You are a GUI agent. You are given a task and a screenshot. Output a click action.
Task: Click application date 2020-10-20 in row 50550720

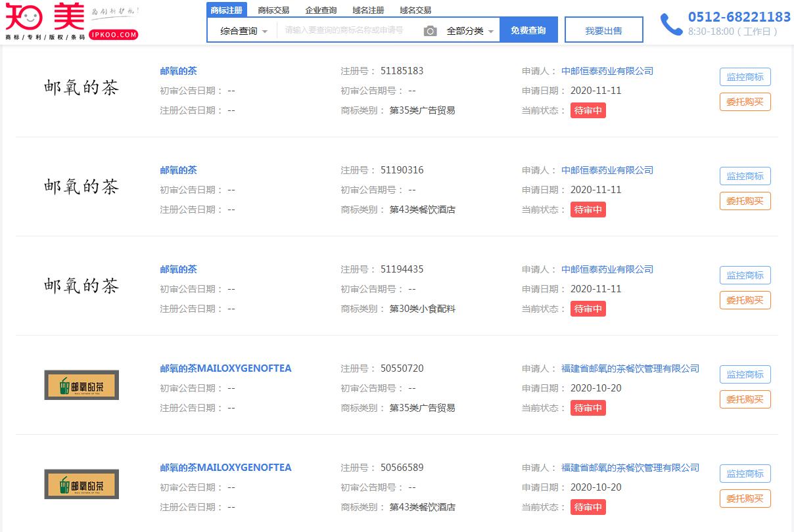pos(596,388)
